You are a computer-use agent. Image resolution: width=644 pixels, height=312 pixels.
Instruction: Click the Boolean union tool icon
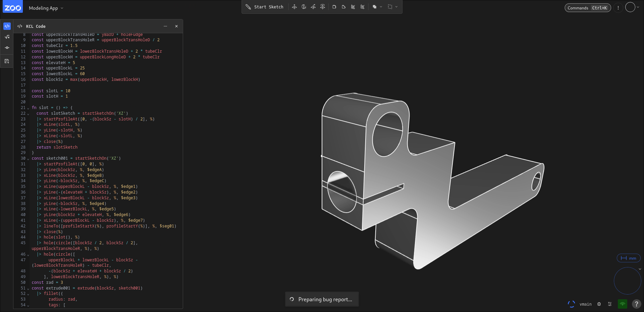[374, 7]
